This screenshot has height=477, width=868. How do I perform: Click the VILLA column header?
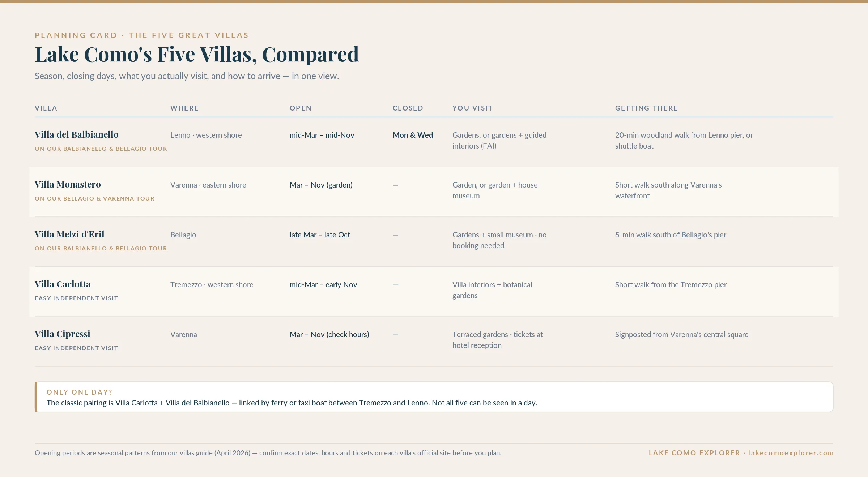(46, 108)
